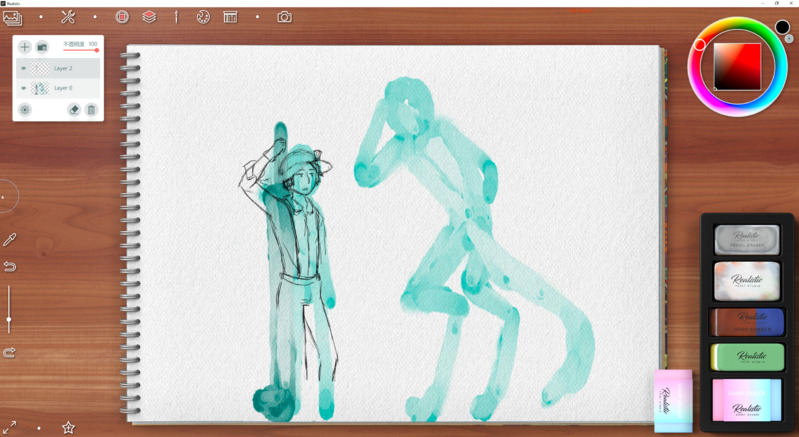Toggle fullscreen with the diagonal arrows icon
This screenshot has height=437, width=799.
(x=9, y=427)
